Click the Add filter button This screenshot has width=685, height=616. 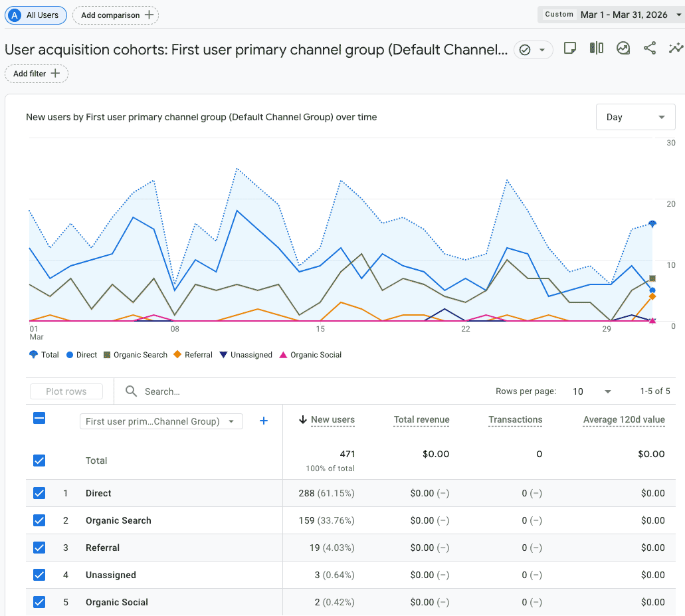37,74
